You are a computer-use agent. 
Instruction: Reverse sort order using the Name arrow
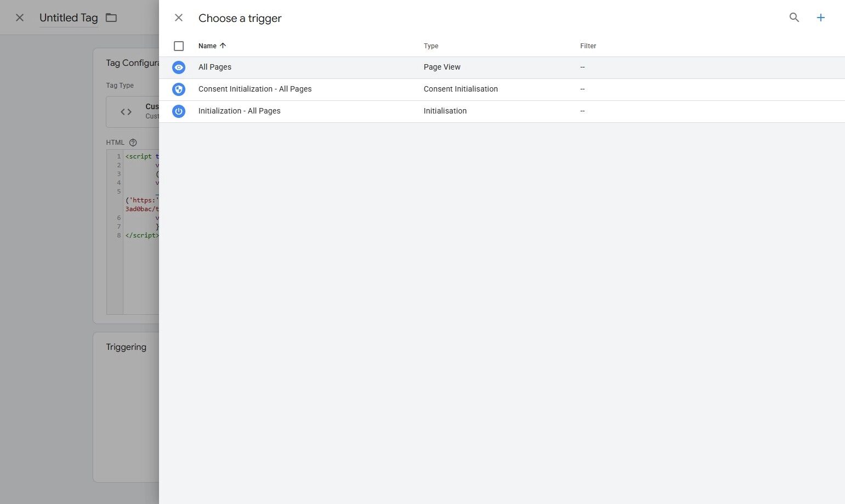(222, 46)
